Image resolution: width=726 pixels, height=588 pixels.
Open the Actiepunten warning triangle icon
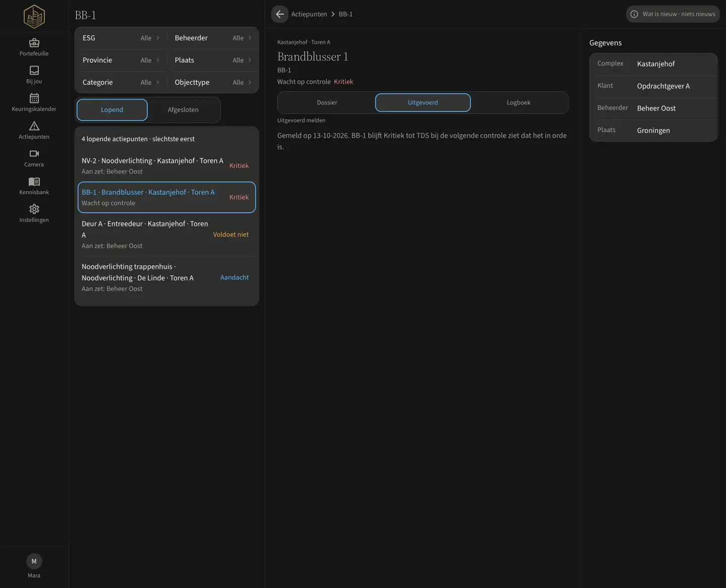pyautogui.click(x=34, y=126)
